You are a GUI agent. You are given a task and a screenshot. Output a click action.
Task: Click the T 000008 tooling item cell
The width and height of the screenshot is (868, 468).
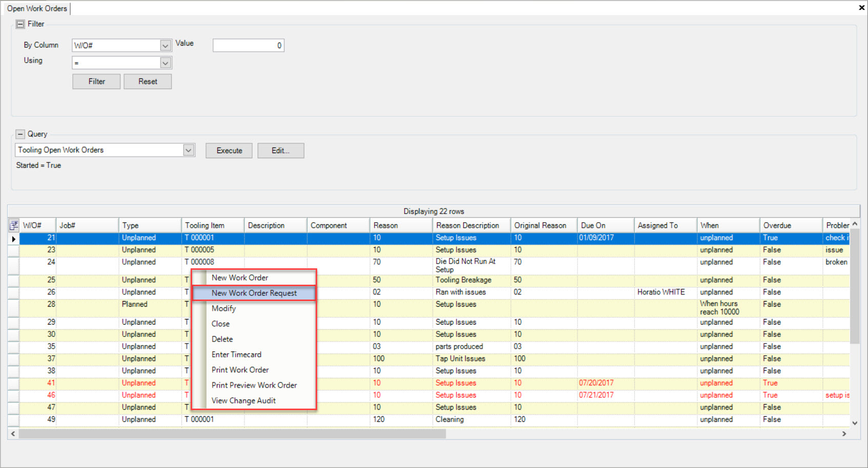(213, 265)
